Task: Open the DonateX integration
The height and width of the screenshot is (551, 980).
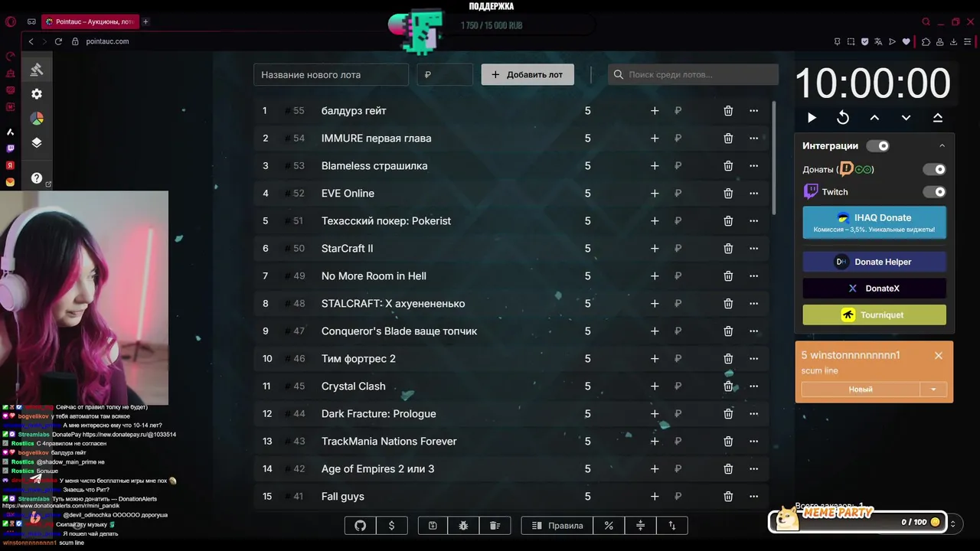Action: click(874, 289)
